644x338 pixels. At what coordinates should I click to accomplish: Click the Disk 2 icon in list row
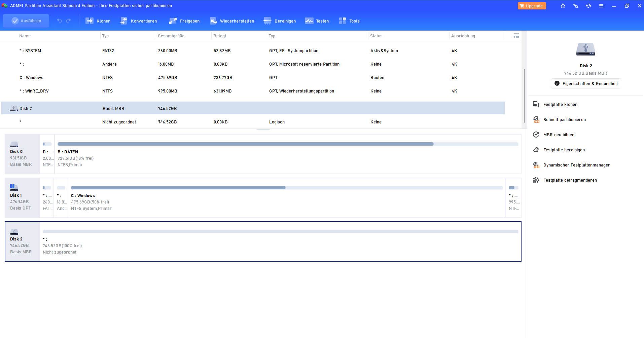tap(14, 109)
